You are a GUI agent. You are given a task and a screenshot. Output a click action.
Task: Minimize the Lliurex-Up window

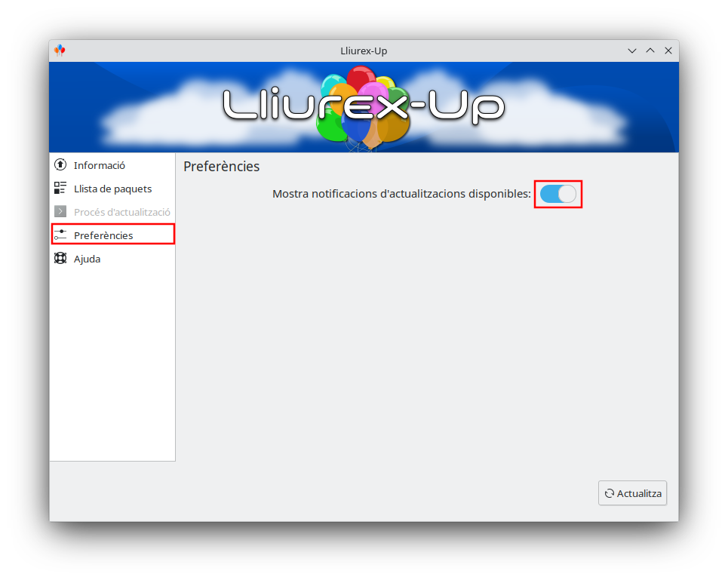632,51
